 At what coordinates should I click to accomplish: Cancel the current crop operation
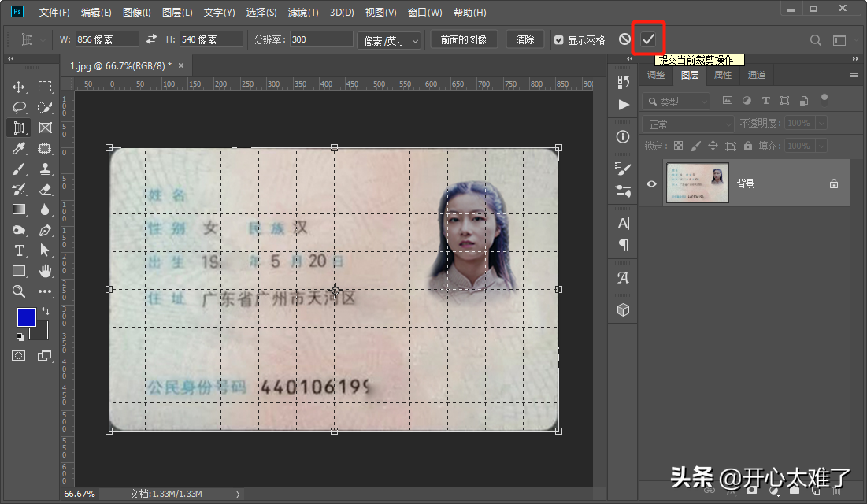coord(624,39)
